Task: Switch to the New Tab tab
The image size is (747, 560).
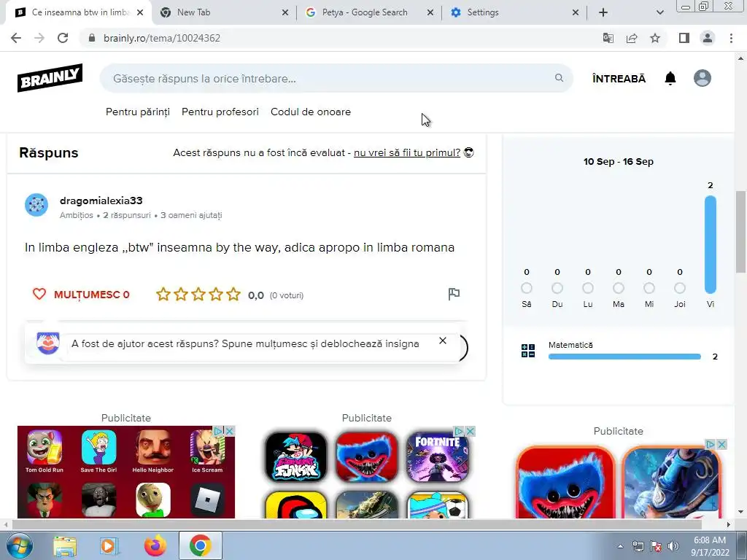Action: tap(224, 12)
